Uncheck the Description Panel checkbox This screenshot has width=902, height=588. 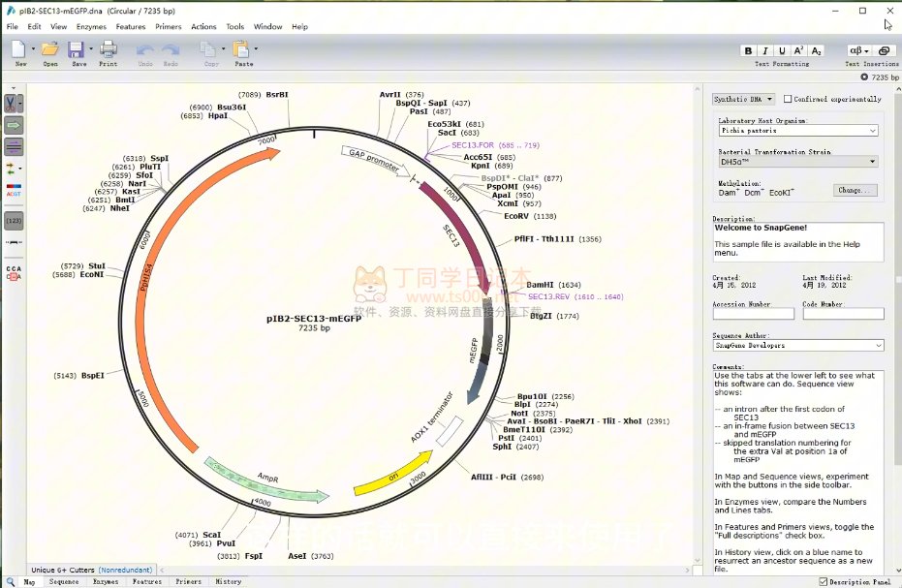tap(824, 581)
